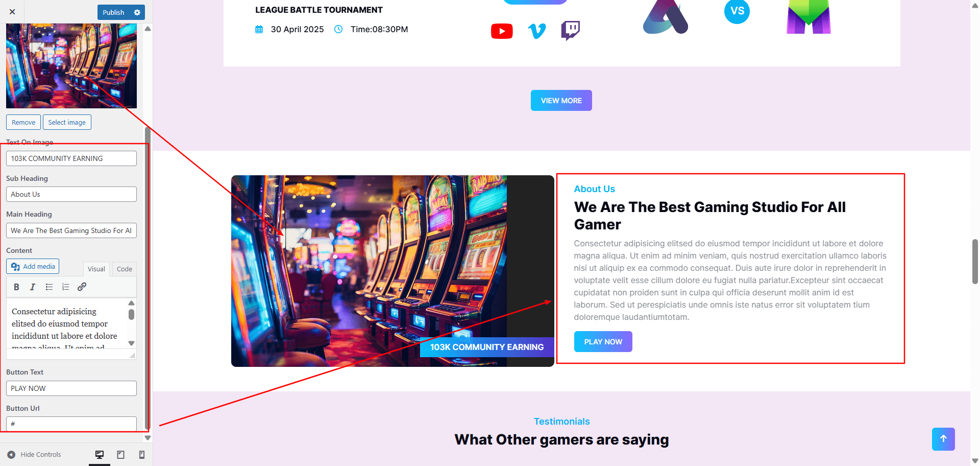Switch to the Visual editor tab
The height and width of the screenshot is (466, 980).
(x=96, y=269)
